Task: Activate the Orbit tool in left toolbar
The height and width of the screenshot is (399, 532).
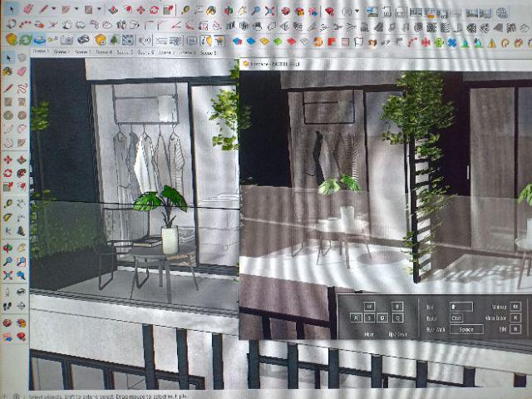Action: (x=7, y=247)
